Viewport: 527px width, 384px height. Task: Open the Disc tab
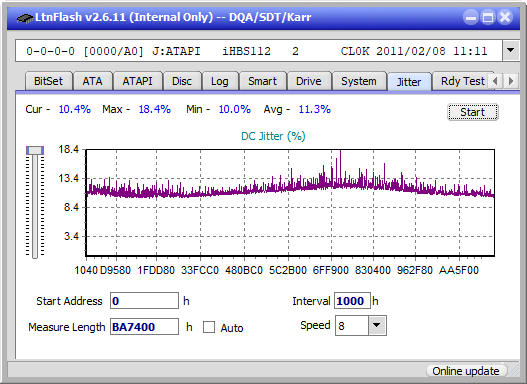click(x=182, y=81)
